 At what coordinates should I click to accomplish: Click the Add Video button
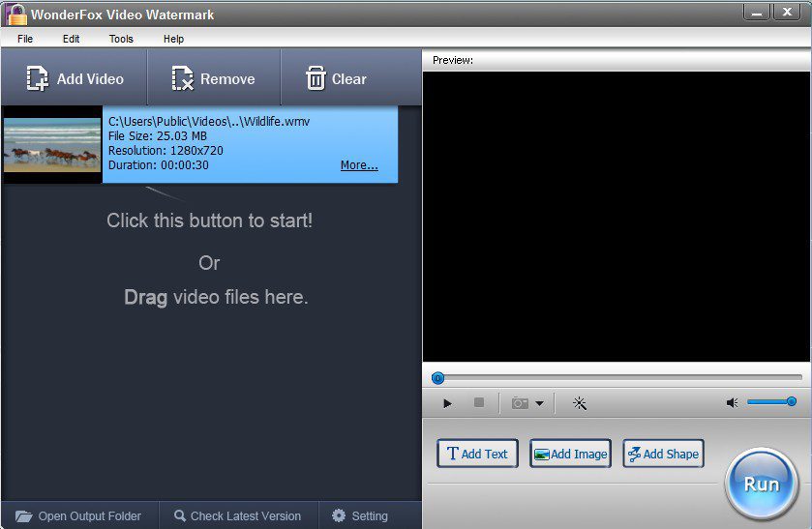(x=75, y=78)
